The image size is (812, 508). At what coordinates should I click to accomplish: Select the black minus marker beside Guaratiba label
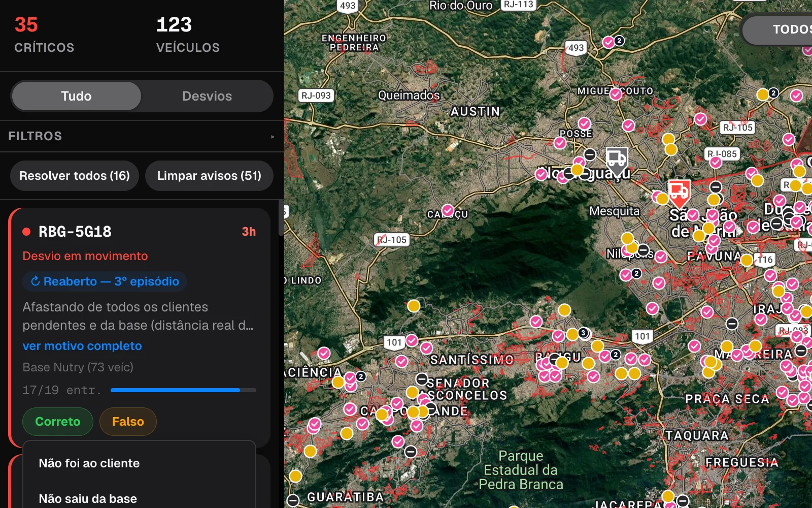[293, 500]
